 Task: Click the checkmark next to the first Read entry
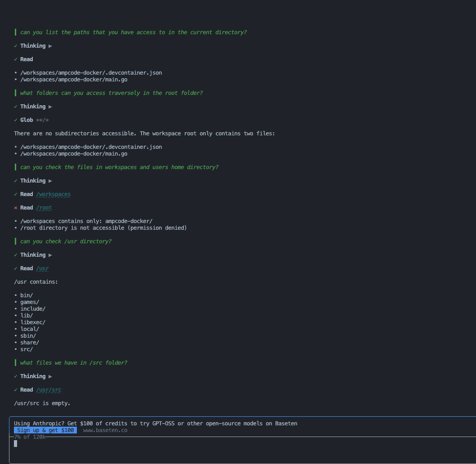tap(16, 59)
